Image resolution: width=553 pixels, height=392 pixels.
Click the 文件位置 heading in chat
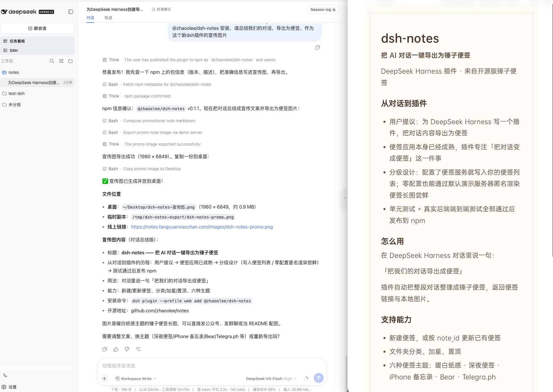coord(111,194)
